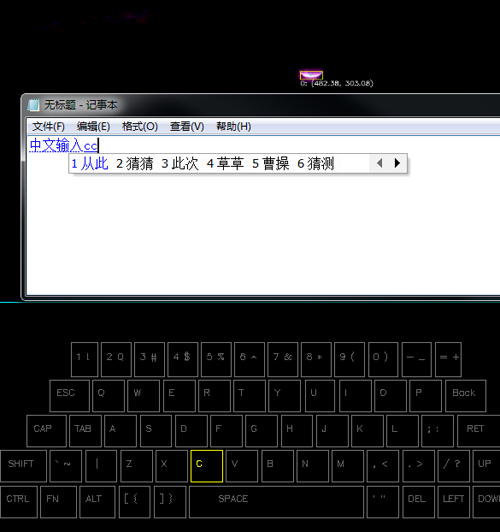Choose candidate 5 曹操
Screen dimensions: 500x532
(271, 164)
